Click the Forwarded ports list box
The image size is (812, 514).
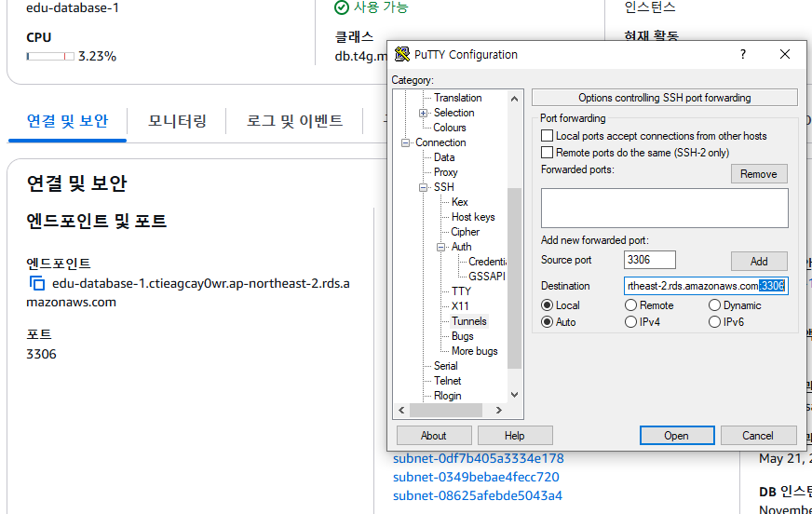pyautogui.click(x=665, y=208)
